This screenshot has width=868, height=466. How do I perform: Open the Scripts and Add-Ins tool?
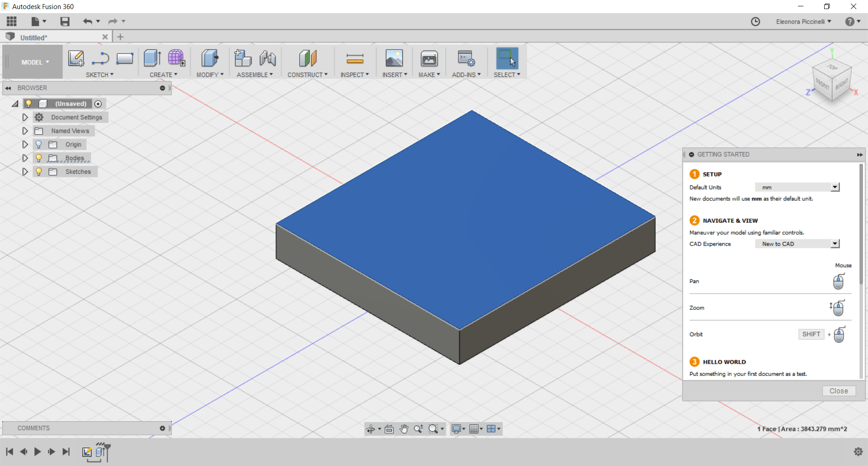[x=466, y=58]
